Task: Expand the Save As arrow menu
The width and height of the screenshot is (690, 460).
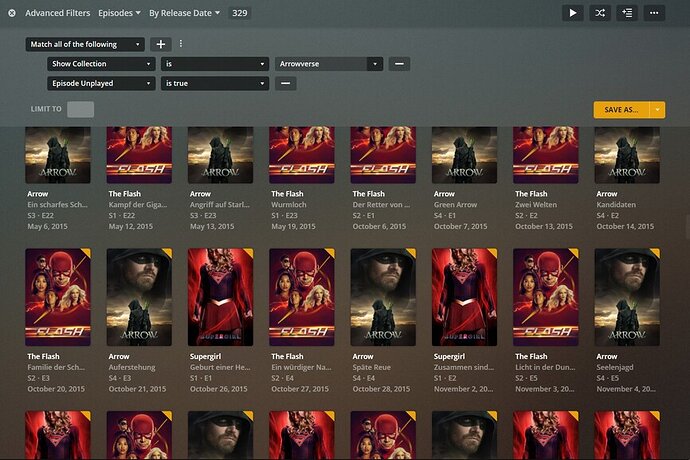Action: coord(657,110)
